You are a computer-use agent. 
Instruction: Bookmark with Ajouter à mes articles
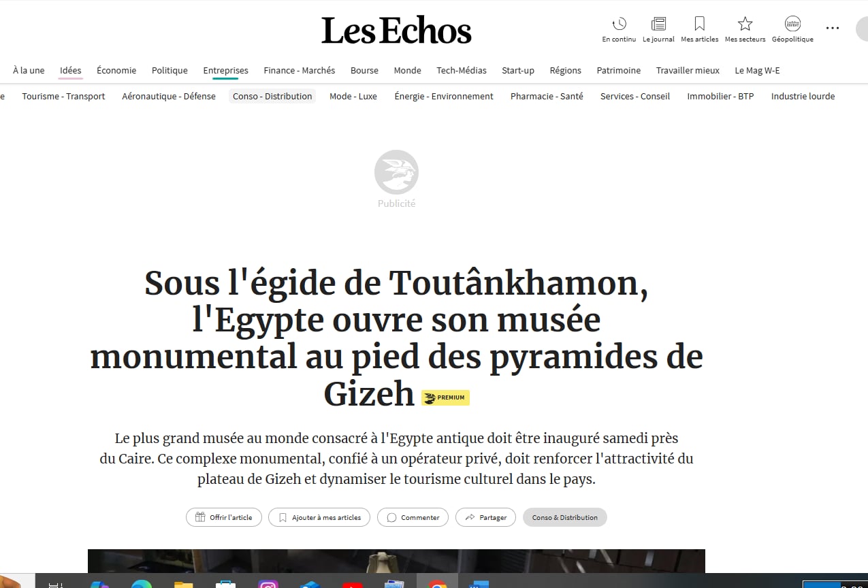click(319, 517)
